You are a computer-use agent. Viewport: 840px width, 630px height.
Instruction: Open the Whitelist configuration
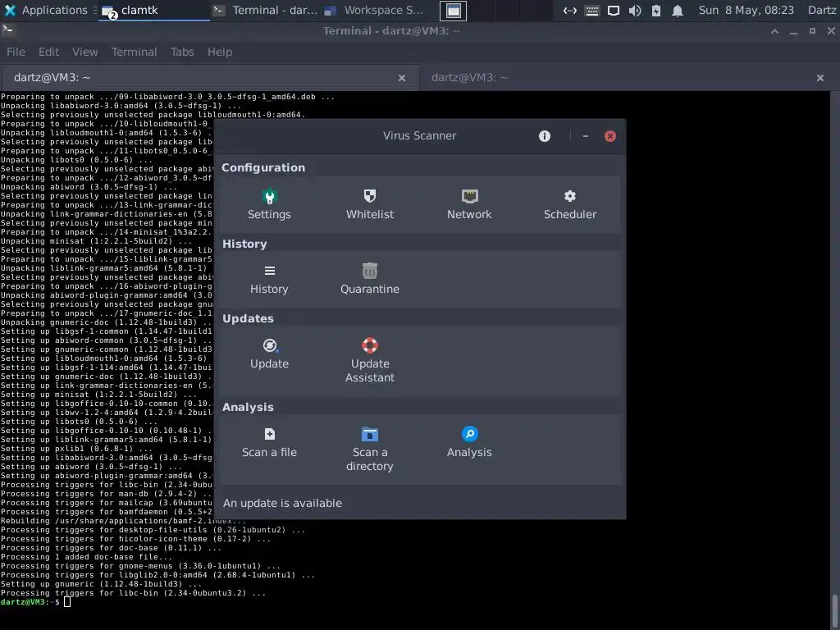(370, 204)
